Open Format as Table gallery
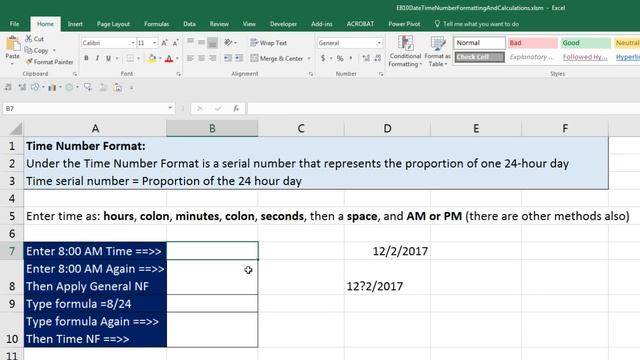 tap(438, 51)
